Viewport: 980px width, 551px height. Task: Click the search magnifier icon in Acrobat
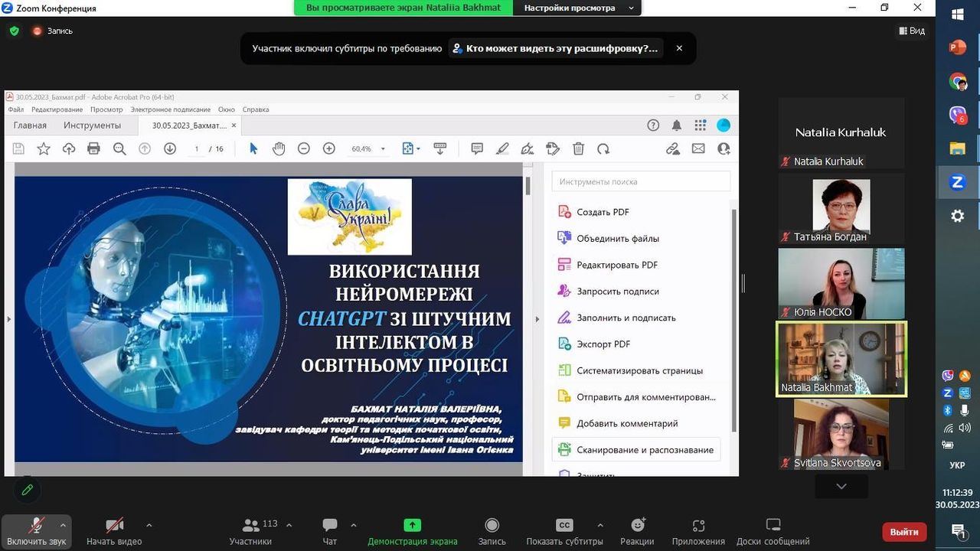[119, 148]
